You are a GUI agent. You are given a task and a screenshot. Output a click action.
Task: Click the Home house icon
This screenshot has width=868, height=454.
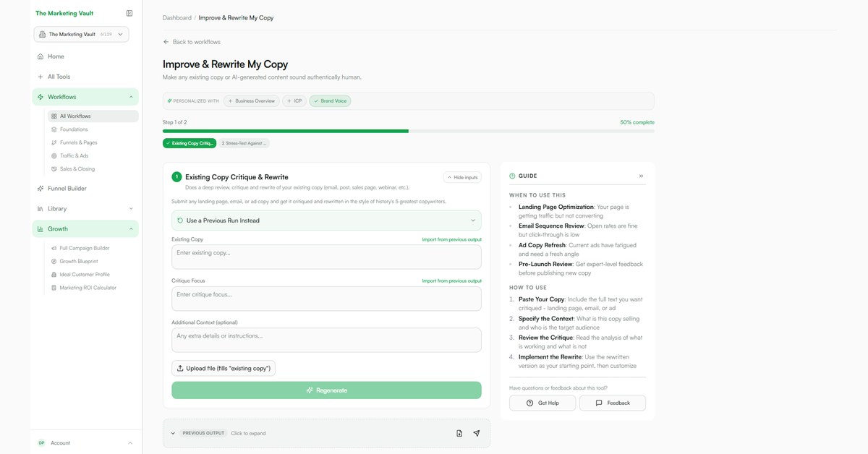point(41,56)
